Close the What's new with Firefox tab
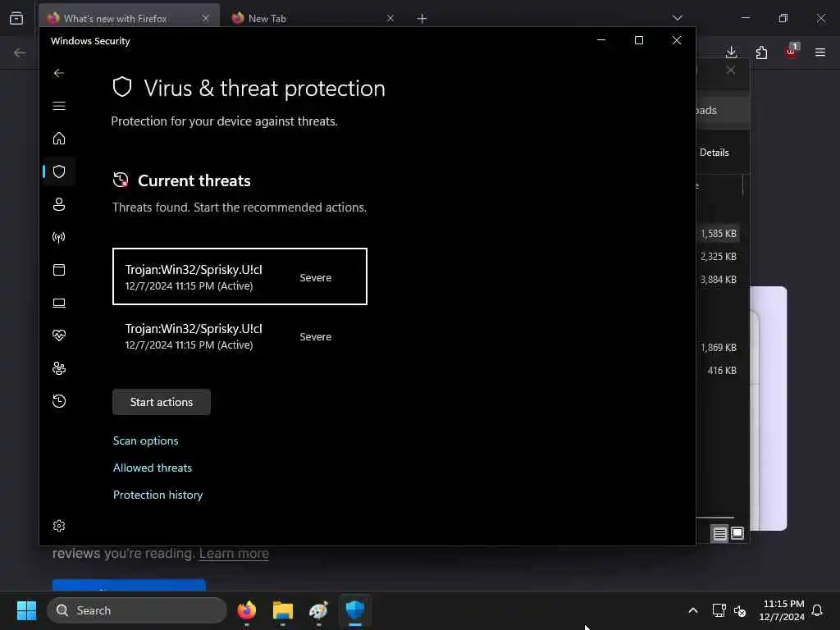The image size is (840, 630). [x=206, y=18]
